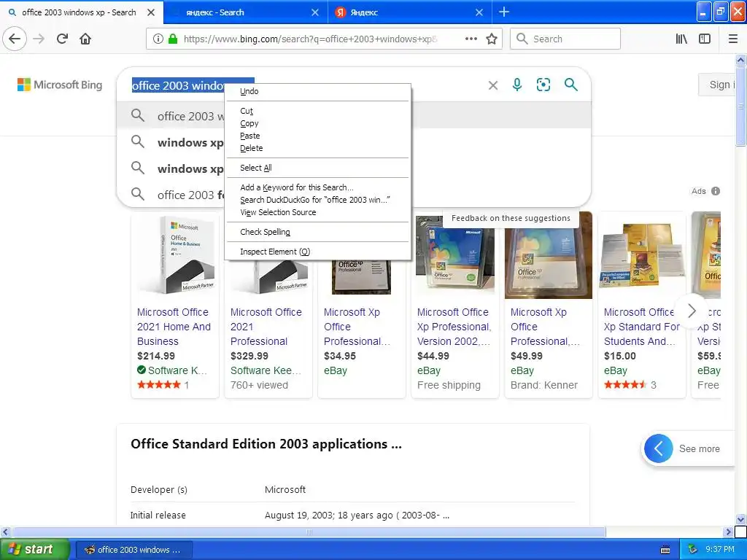Choose Undo from the context menu
Screen dimensions: 747x560
click(318, 91)
